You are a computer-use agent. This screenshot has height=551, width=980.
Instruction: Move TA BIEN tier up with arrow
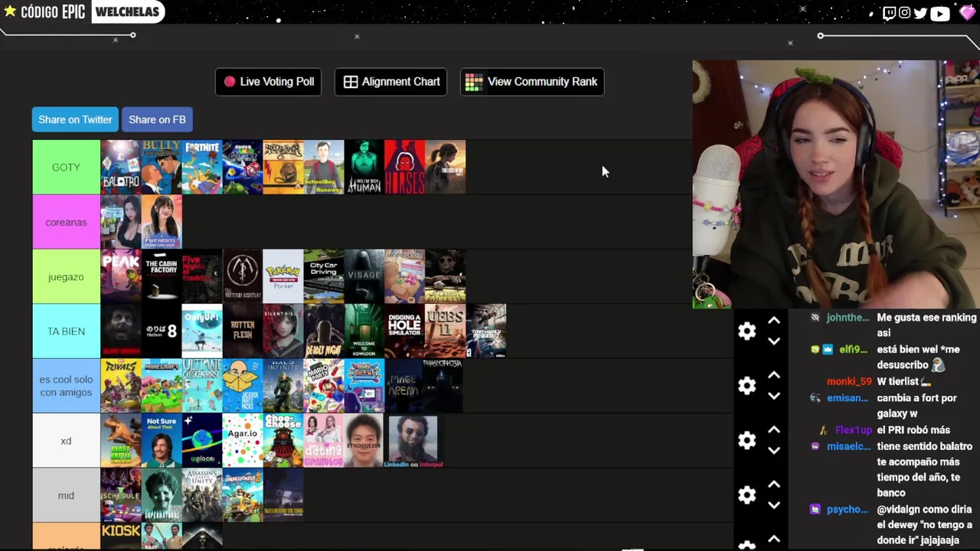click(774, 321)
